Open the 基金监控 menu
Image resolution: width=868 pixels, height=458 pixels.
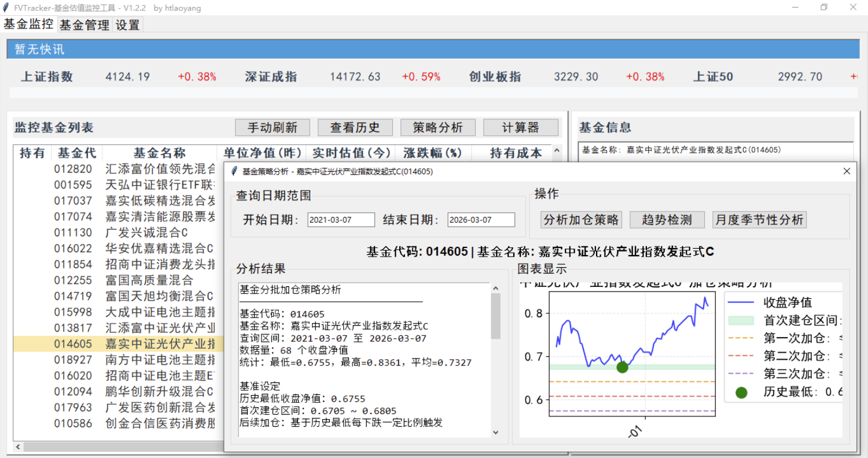tap(28, 25)
